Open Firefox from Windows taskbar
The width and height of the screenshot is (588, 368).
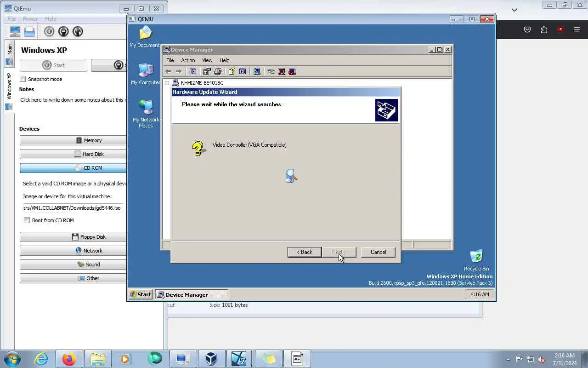pos(69,359)
